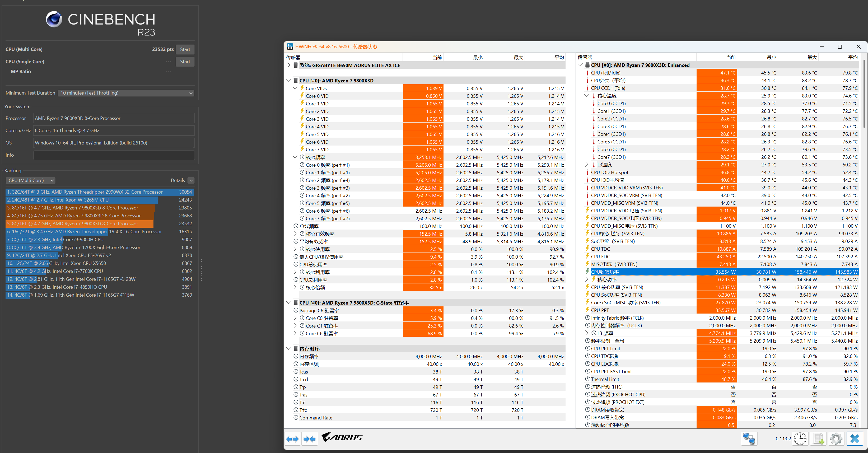Close sensors using the blue X icon
This screenshot has height=453, width=868.
[855, 438]
